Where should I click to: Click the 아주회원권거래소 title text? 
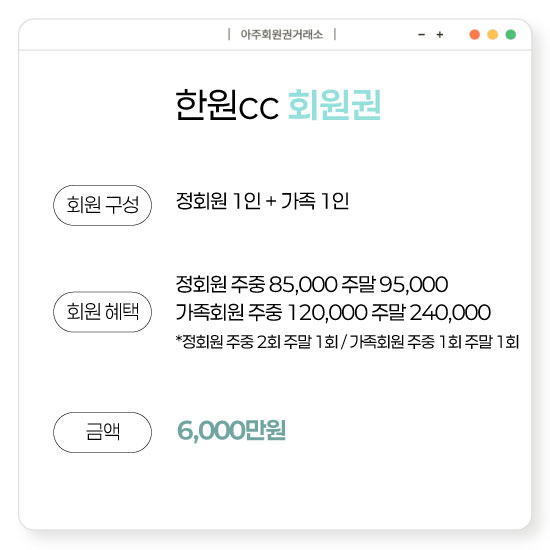[282, 34]
